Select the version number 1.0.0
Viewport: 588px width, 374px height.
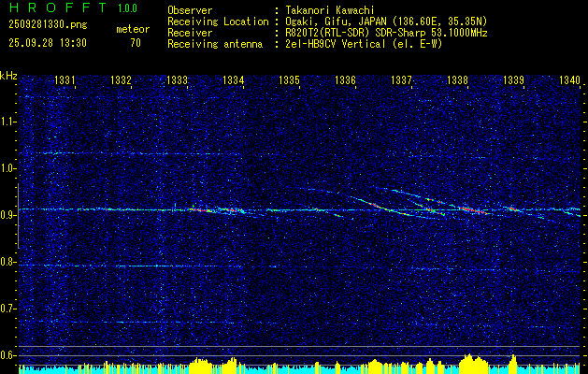pos(127,8)
